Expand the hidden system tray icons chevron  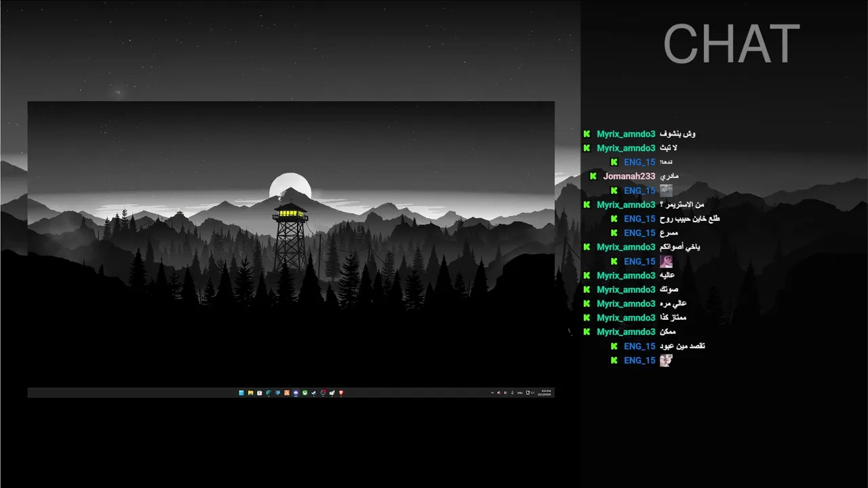coord(492,392)
